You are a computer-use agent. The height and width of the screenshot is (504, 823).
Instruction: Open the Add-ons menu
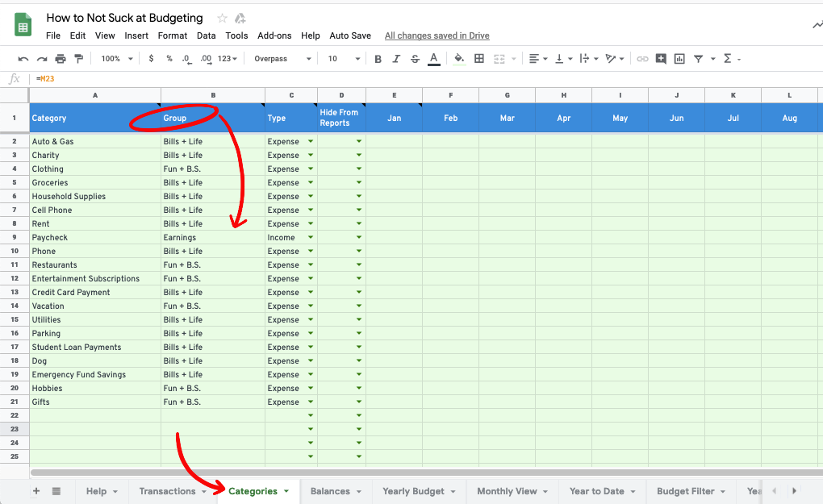[274, 35]
